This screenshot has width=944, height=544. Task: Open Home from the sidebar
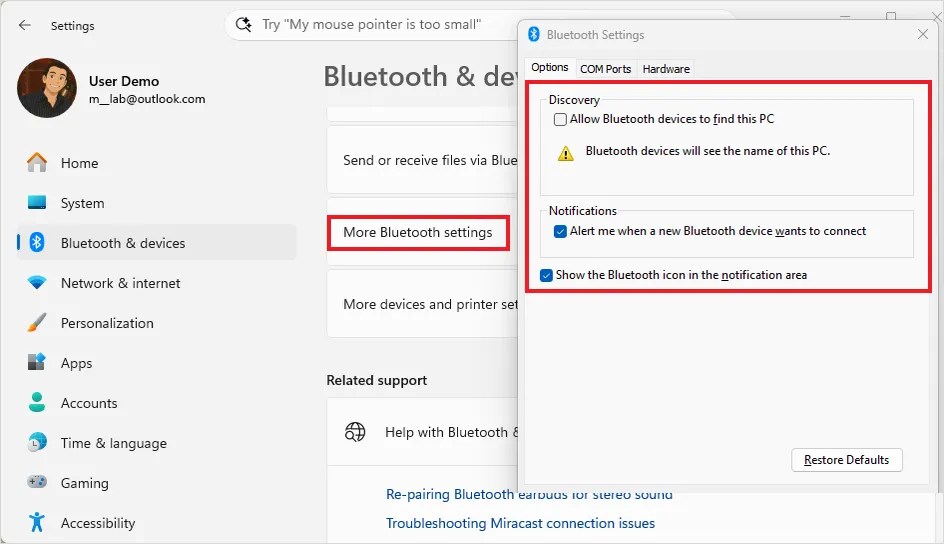pos(157,163)
